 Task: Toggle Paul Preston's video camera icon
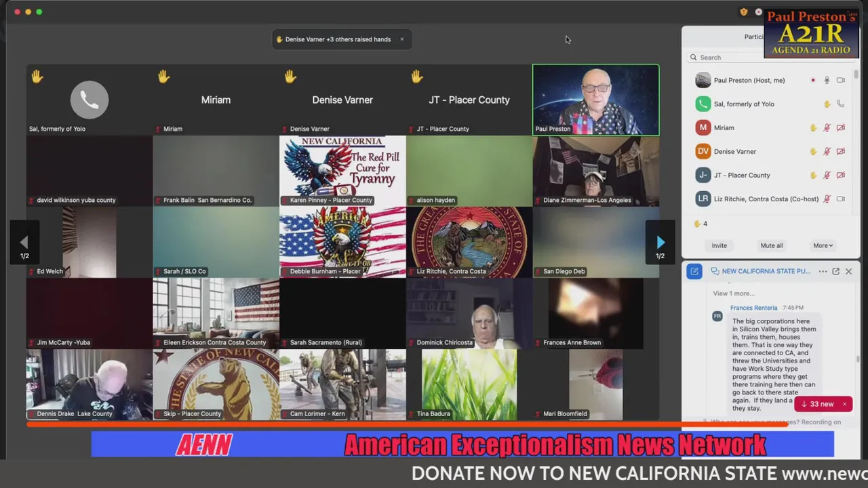[x=841, y=80]
